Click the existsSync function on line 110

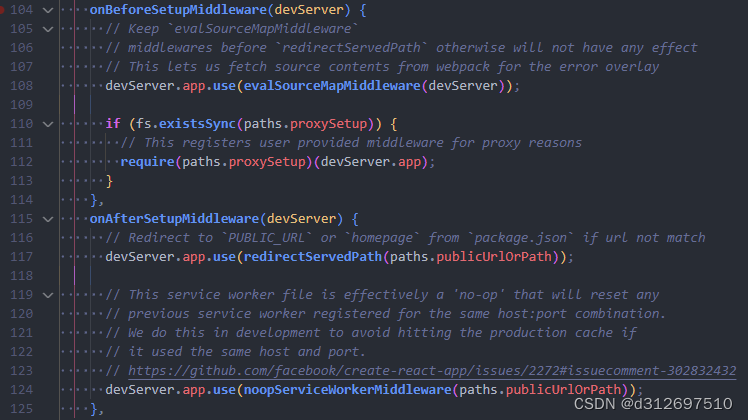pos(197,124)
